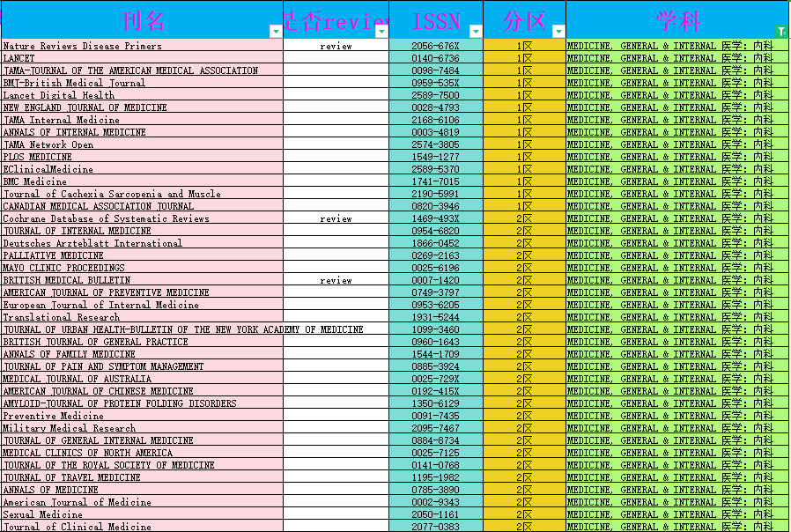
Task: Click "JOURNAL OF THE ROYAL SOCIETY OF MEDICINE" cell
Action: [143, 465]
